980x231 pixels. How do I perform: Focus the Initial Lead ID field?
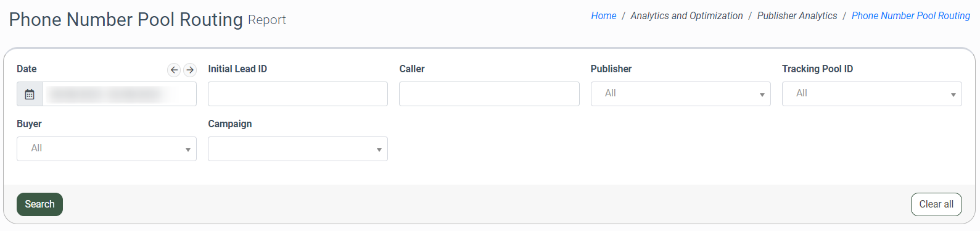298,94
